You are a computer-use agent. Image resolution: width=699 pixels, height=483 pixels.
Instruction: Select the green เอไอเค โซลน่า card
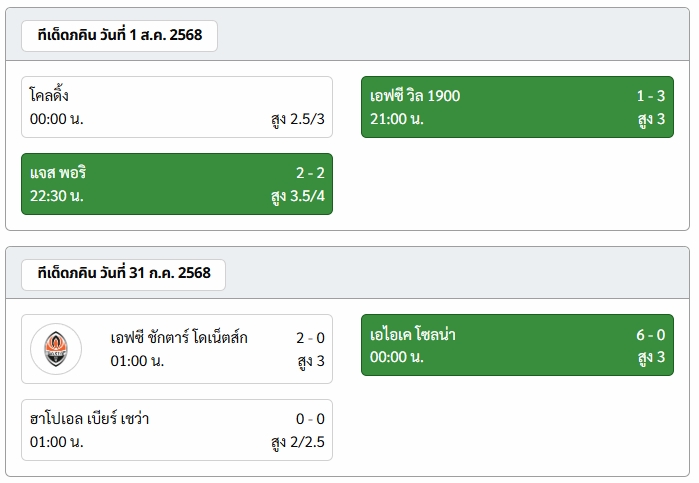click(517, 345)
